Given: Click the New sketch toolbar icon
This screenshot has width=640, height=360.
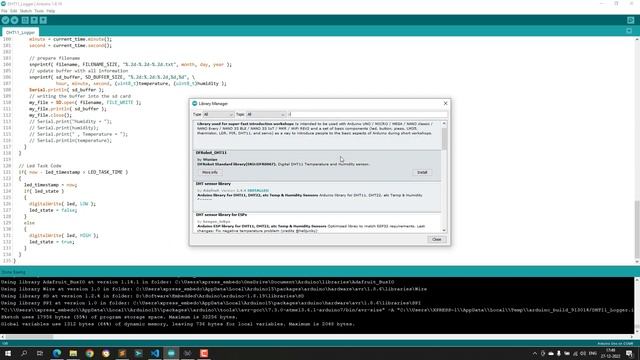Looking at the screenshot, I should point(25,20).
